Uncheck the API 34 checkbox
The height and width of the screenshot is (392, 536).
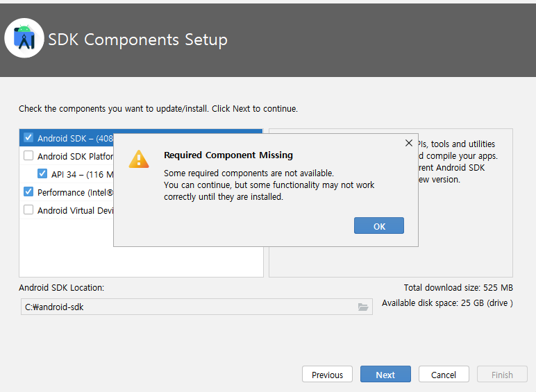pos(42,174)
